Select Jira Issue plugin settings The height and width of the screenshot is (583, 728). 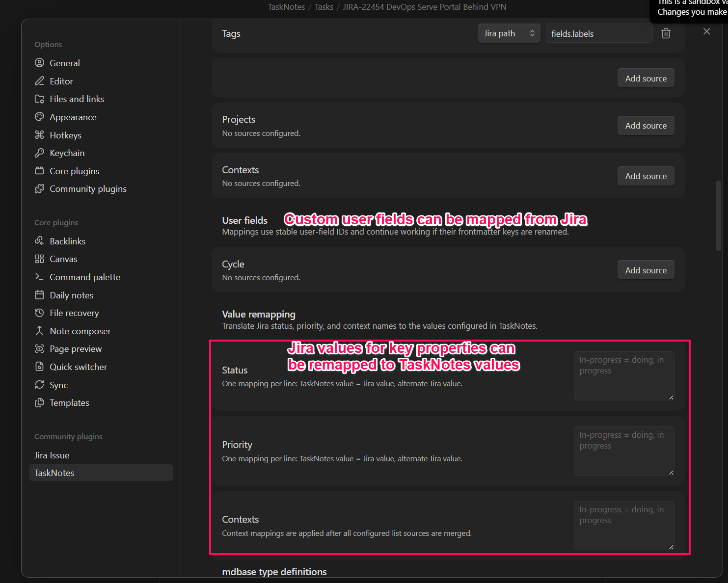[x=101, y=455]
